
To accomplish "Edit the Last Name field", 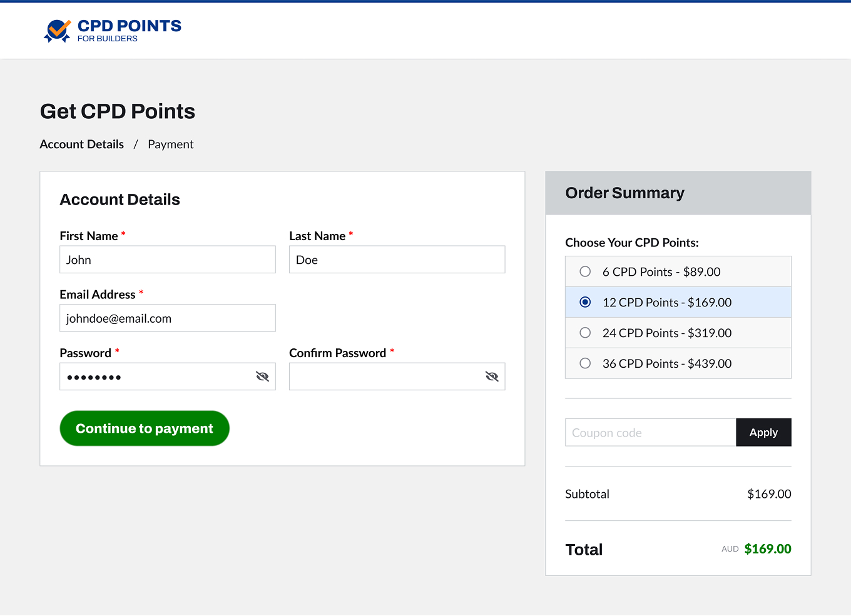I will pos(397,260).
